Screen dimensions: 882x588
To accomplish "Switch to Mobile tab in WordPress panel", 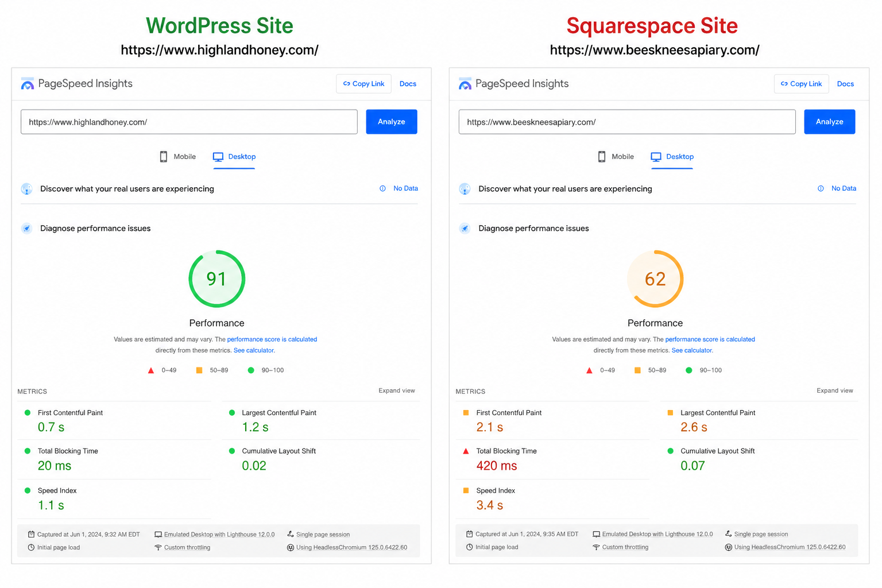I will coord(177,157).
